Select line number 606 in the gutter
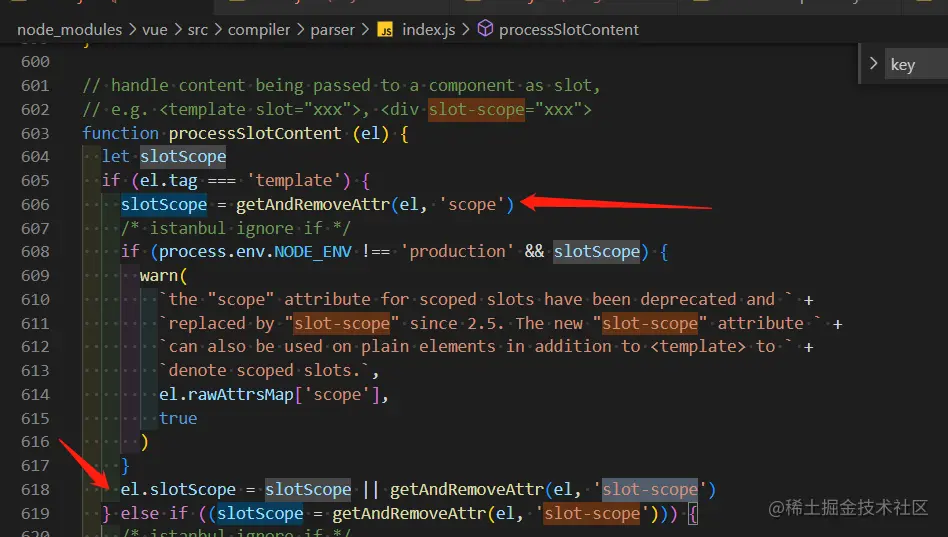Screen dimensions: 948x537 pos(35,204)
